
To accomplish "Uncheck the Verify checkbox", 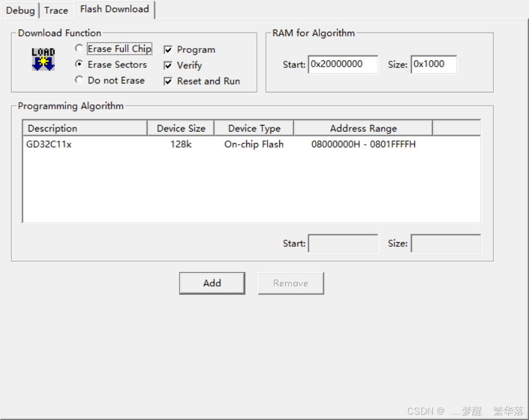I will click(x=168, y=65).
